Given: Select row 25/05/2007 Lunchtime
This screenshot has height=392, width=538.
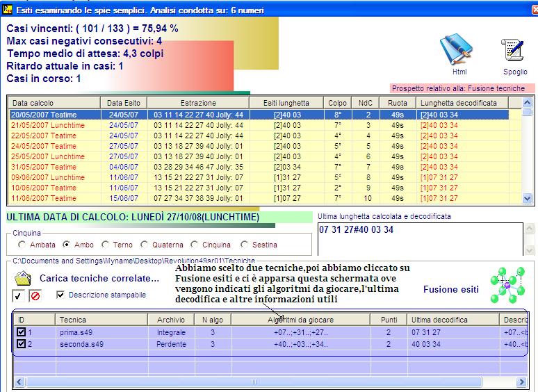Looking at the screenshot, I should pyautogui.click(x=259, y=156).
